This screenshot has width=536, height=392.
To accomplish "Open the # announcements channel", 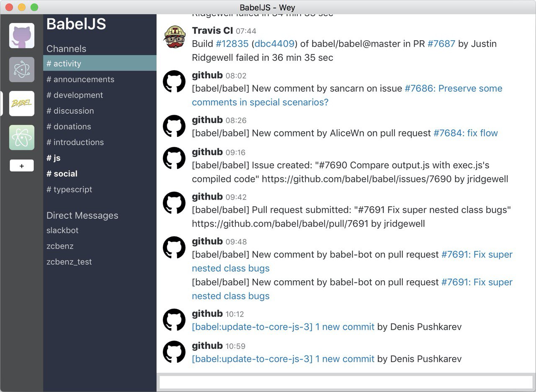I will point(100,79).
